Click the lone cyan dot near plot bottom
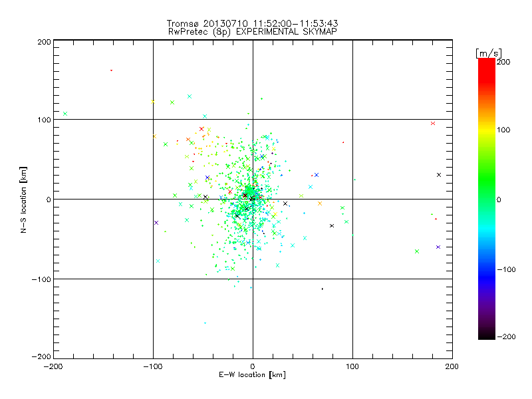The height and width of the screenshot is (399, 532). [205, 323]
